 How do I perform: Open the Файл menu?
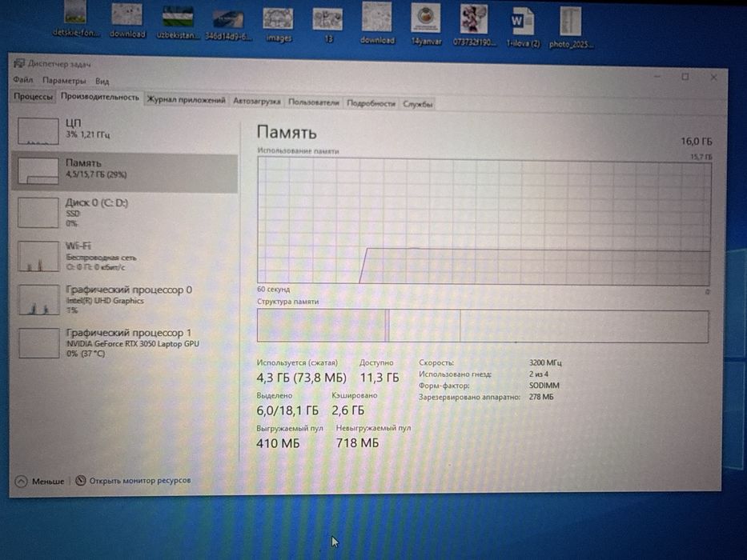23,79
